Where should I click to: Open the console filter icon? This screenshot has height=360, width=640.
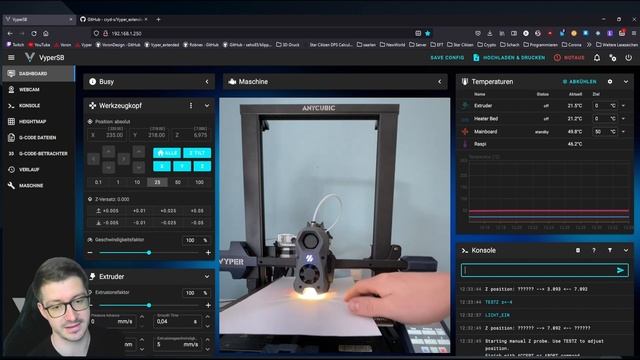pyautogui.click(x=610, y=250)
